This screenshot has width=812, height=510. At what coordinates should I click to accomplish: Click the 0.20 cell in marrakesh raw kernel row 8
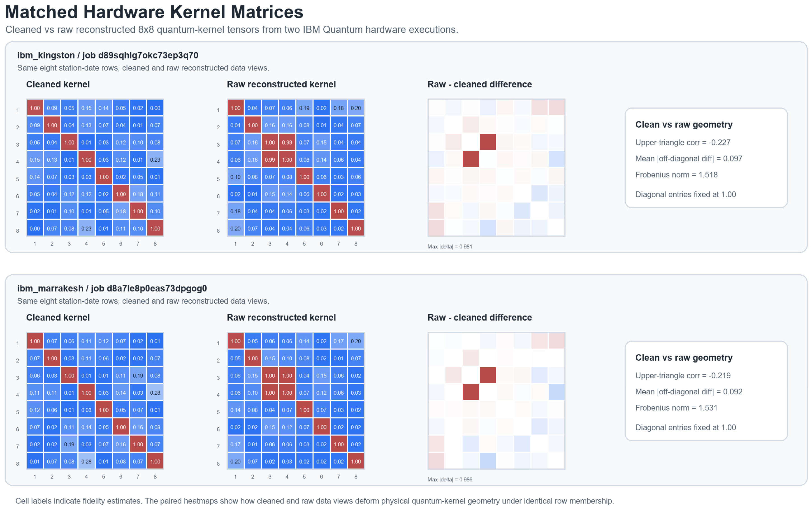click(235, 461)
